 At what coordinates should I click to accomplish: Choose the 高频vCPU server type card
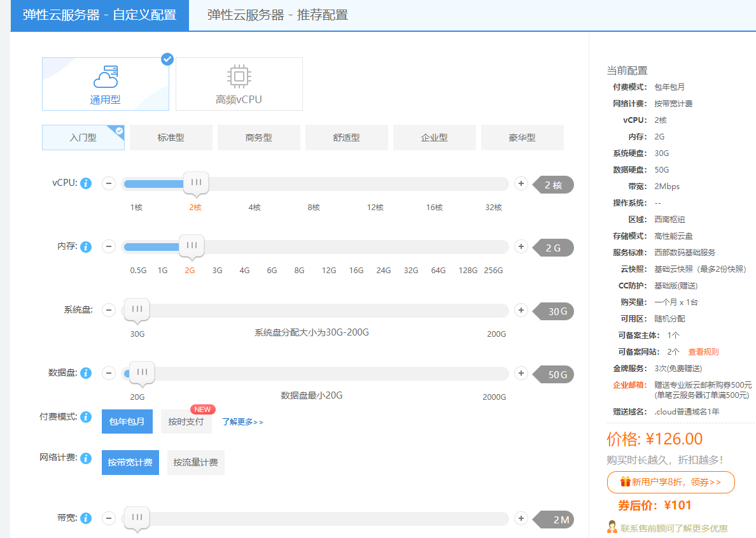point(239,84)
